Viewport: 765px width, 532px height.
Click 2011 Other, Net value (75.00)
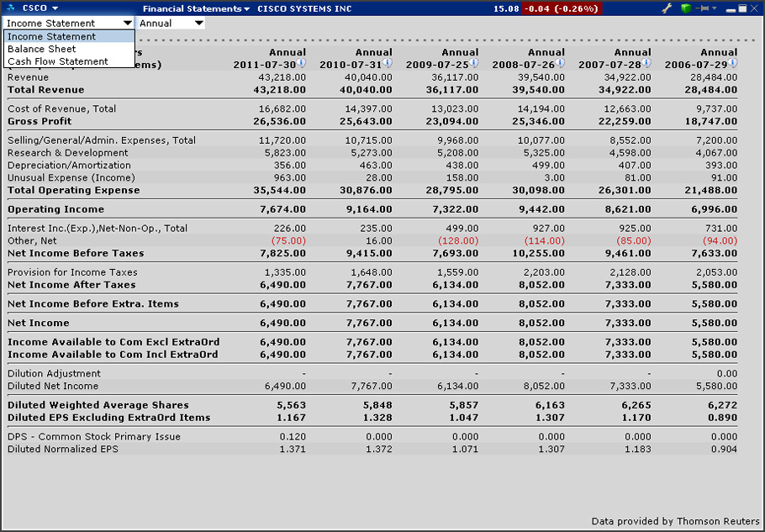(289, 241)
